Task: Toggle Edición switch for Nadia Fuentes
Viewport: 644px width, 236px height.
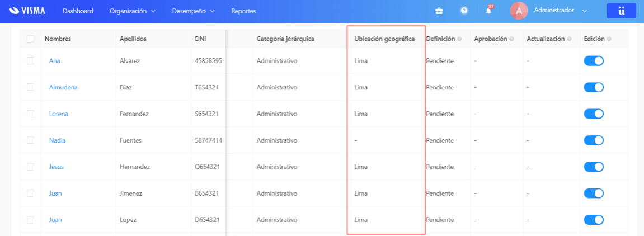Action: [594, 140]
